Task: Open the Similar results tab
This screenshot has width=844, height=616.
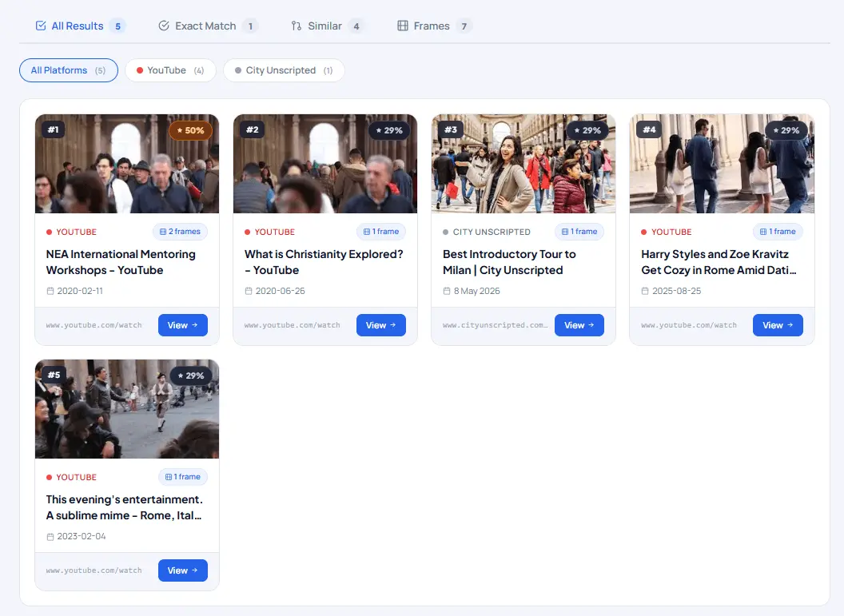Action: pyautogui.click(x=327, y=26)
